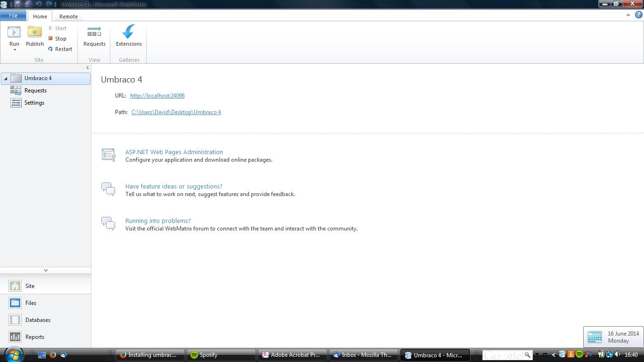This screenshot has height=362, width=644.
Task: Switch to the Reports workspace
Action: point(46,337)
